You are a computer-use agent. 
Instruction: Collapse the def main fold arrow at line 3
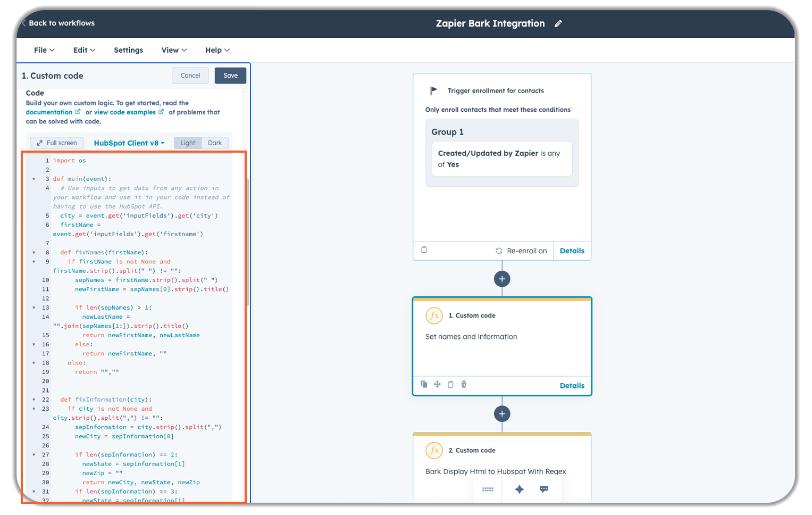[x=34, y=179]
